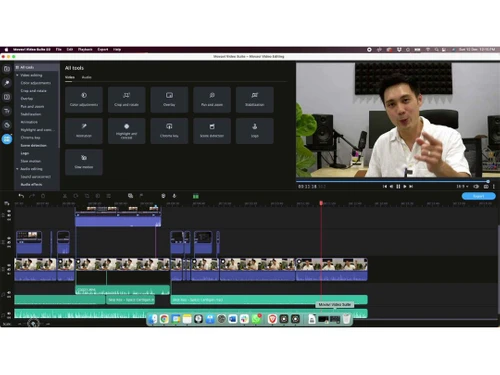
Task: Open Chrome from the Dock
Action: point(164,319)
